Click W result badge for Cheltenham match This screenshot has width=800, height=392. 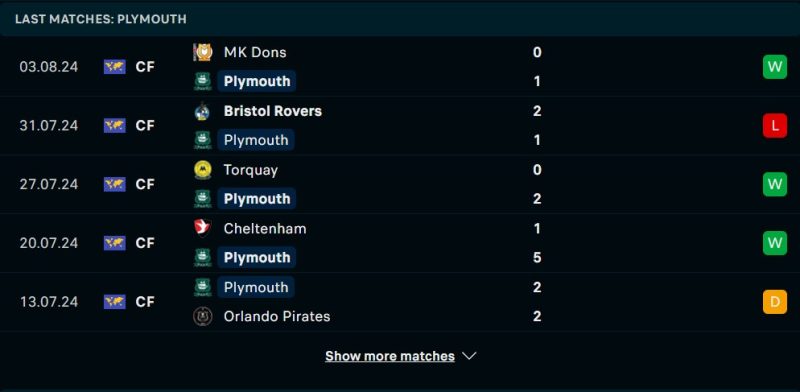[x=774, y=243]
